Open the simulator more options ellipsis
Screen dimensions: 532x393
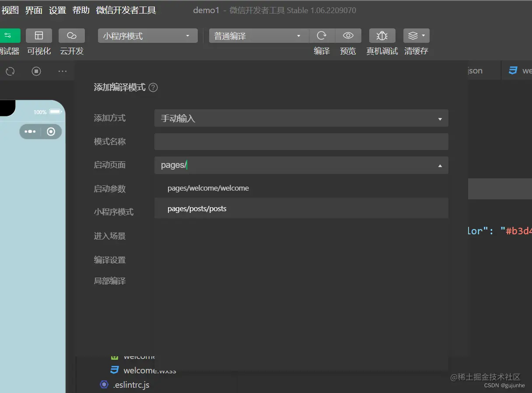click(63, 71)
